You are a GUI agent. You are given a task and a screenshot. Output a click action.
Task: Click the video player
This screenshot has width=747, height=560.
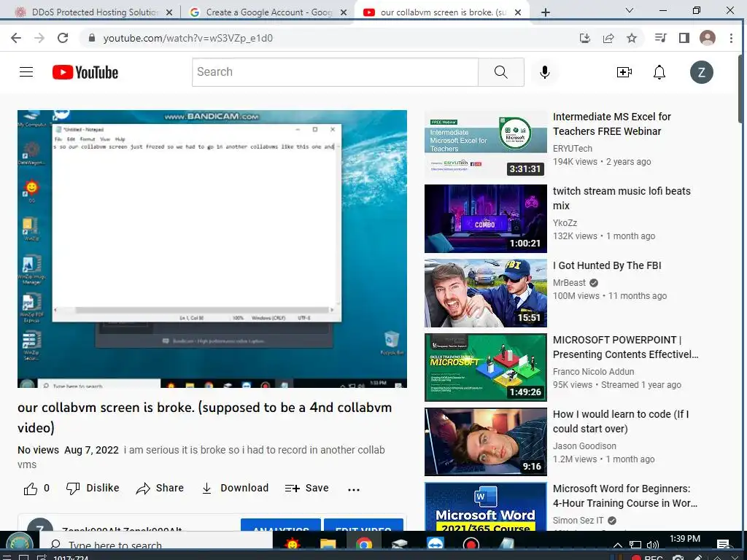coord(212,249)
